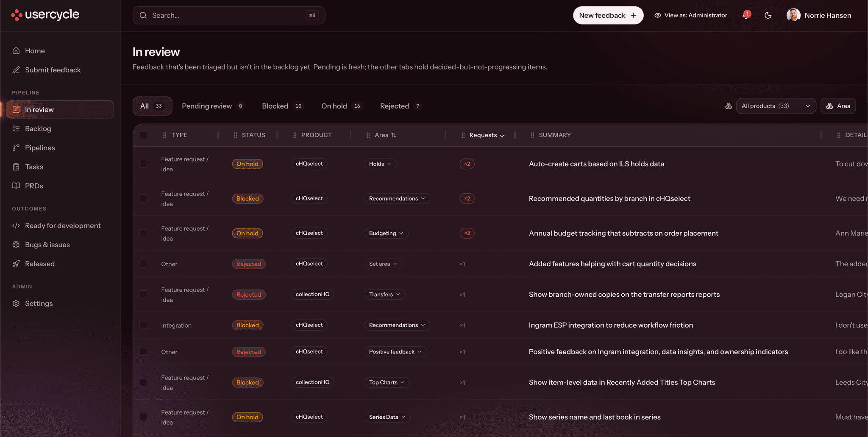The width and height of the screenshot is (868, 437).
Task: Open the Budgeting area dropdown
Action: (386, 233)
